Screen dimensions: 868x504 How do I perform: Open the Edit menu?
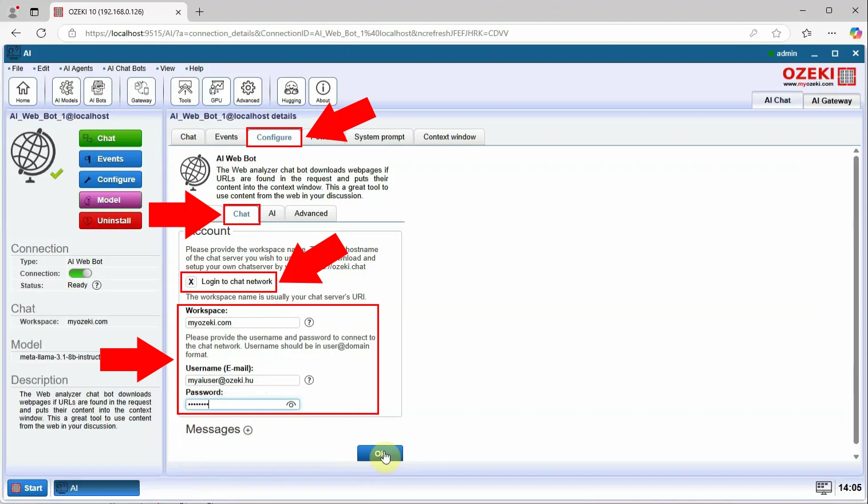click(44, 68)
